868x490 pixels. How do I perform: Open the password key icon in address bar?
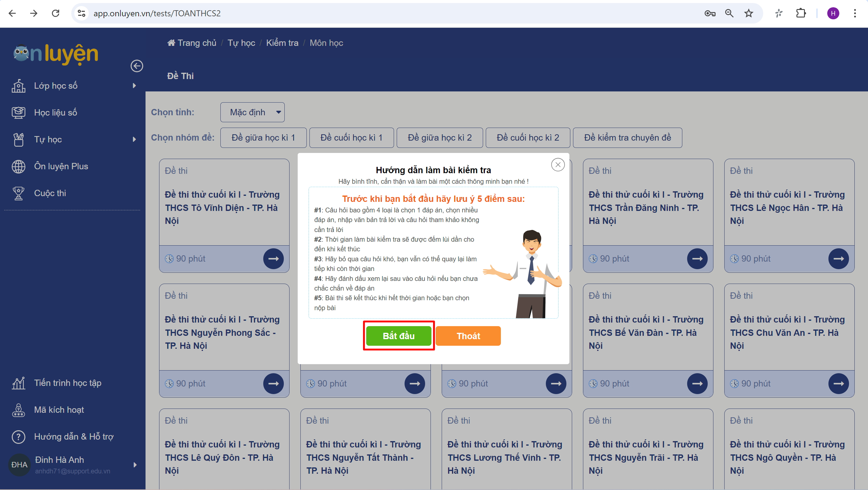[x=709, y=13]
